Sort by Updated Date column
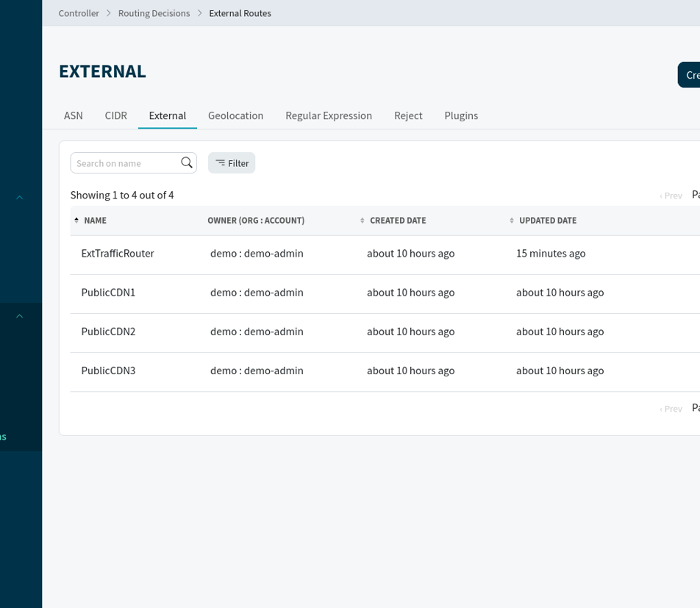This screenshot has width=700, height=608. point(547,221)
